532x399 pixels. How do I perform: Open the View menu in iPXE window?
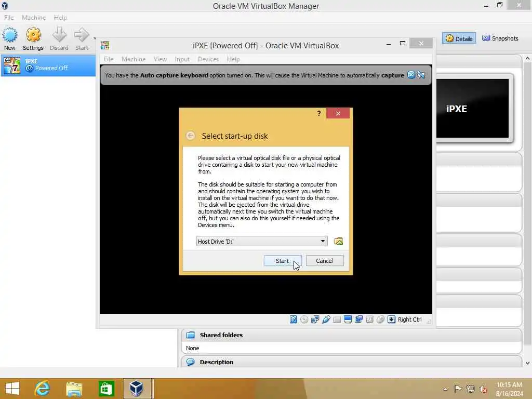pos(160,59)
